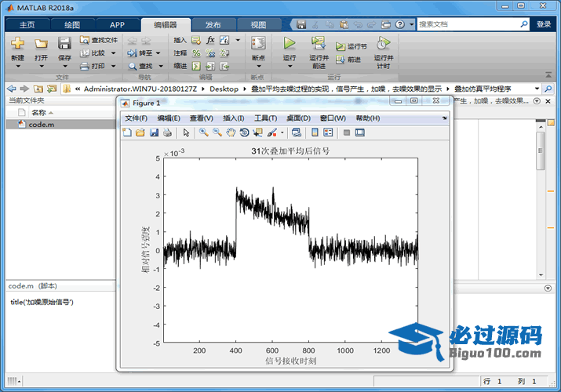Open the Brush color dropdown arrow
Screen dimensions: 561x392
coord(282,133)
